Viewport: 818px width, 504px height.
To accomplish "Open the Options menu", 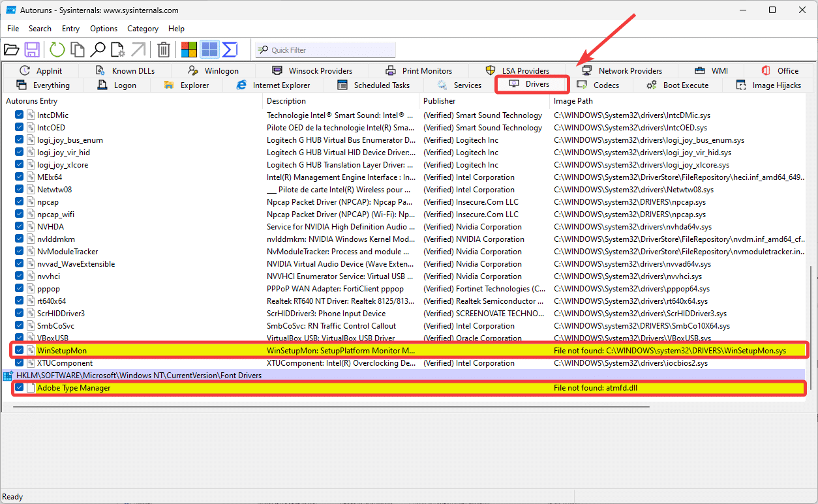I will (104, 29).
